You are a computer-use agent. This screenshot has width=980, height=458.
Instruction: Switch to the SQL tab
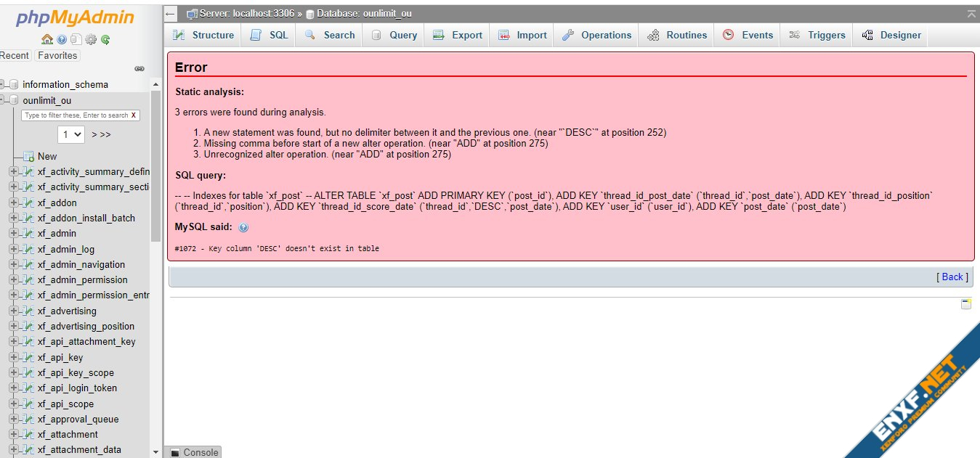tap(269, 35)
